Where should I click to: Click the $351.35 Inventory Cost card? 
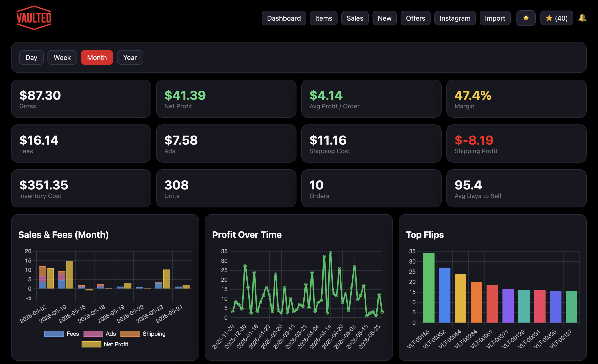(x=81, y=188)
